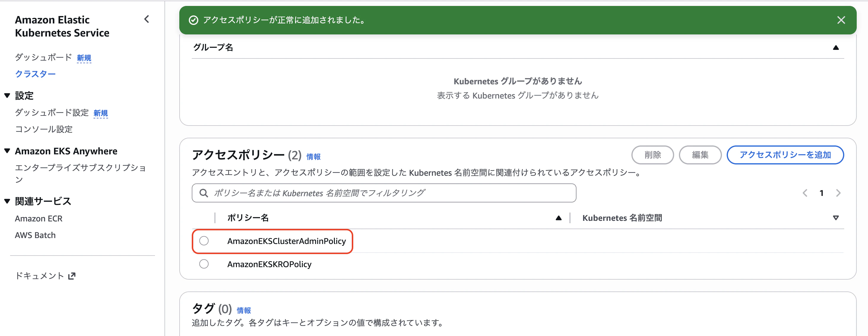Collapse the EKS navigation sidebar
The image size is (868, 336).
[x=147, y=19]
